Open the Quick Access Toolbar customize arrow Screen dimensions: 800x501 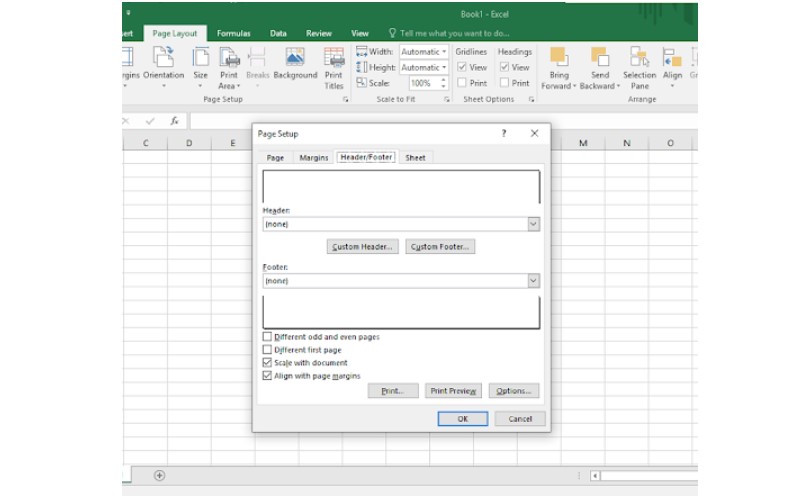pos(128,12)
